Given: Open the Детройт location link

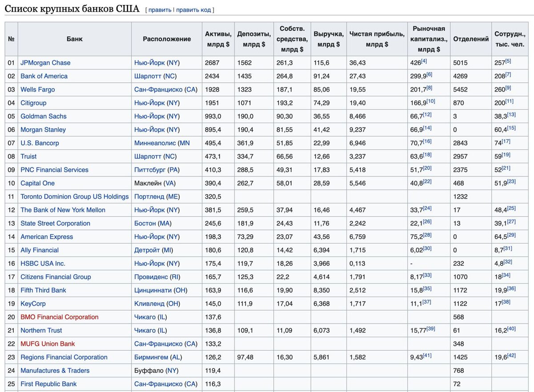Looking at the screenshot, I should (147, 250).
